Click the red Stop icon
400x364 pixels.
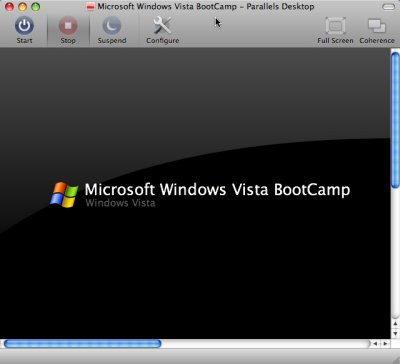click(x=68, y=26)
